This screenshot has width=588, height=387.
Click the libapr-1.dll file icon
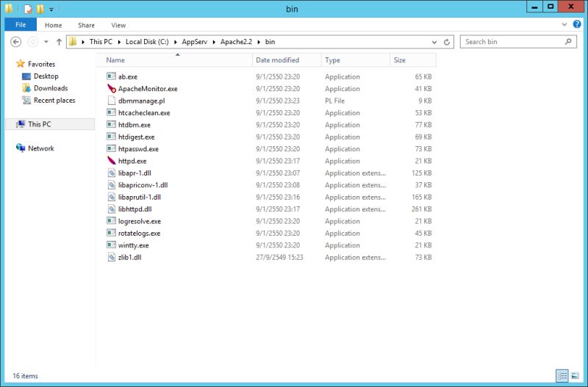tap(112, 173)
